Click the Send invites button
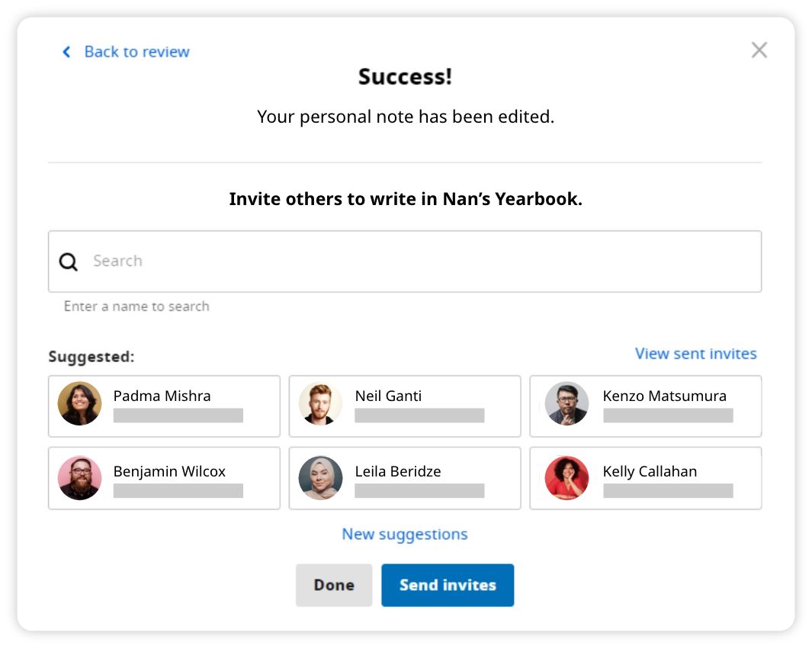Screen dimensions: 812x648 point(448,585)
